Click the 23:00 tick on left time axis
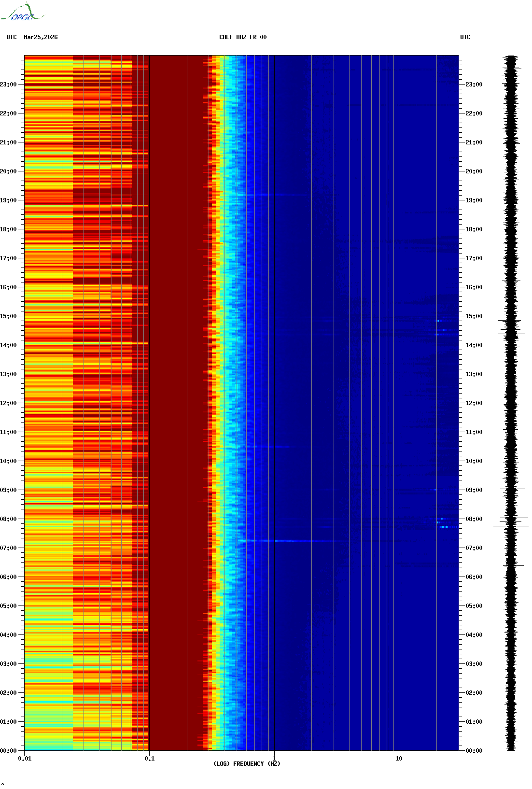This screenshot has width=532, height=789. click(x=9, y=85)
